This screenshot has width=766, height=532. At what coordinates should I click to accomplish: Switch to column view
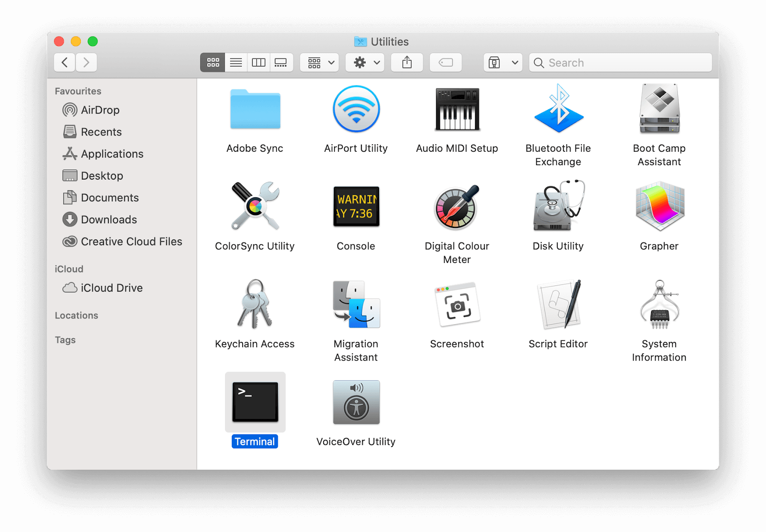(x=259, y=62)
